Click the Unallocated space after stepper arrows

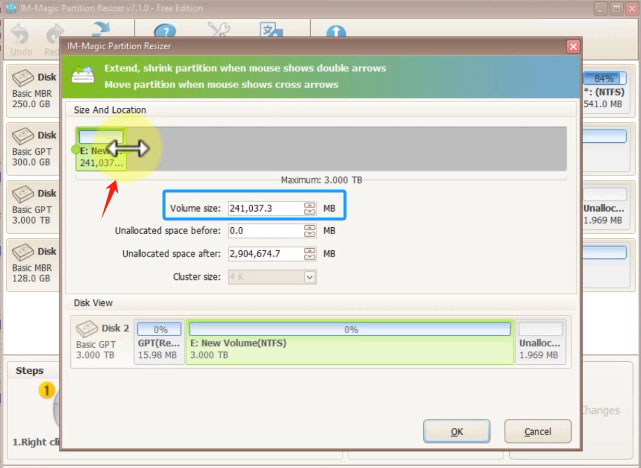(310, 254)
